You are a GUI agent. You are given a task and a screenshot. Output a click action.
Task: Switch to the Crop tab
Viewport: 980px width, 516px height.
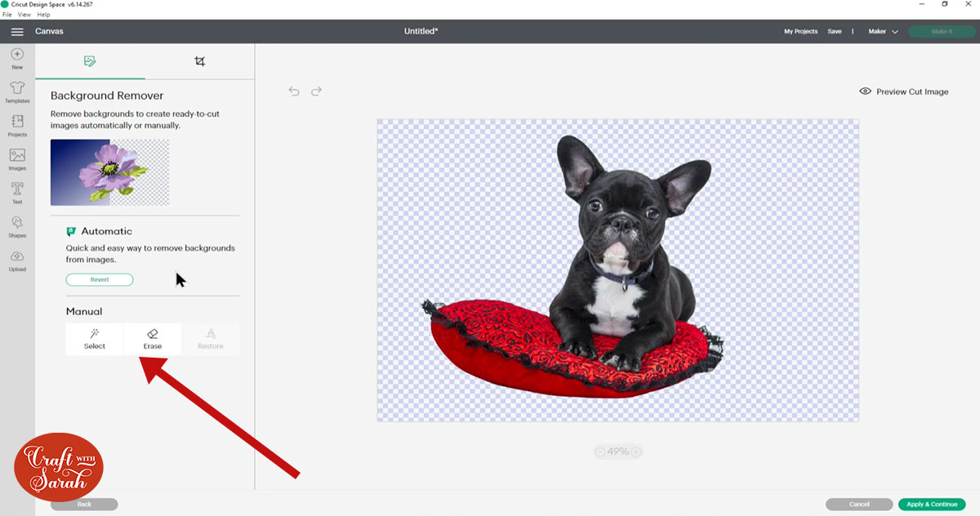tap(200, 60)
